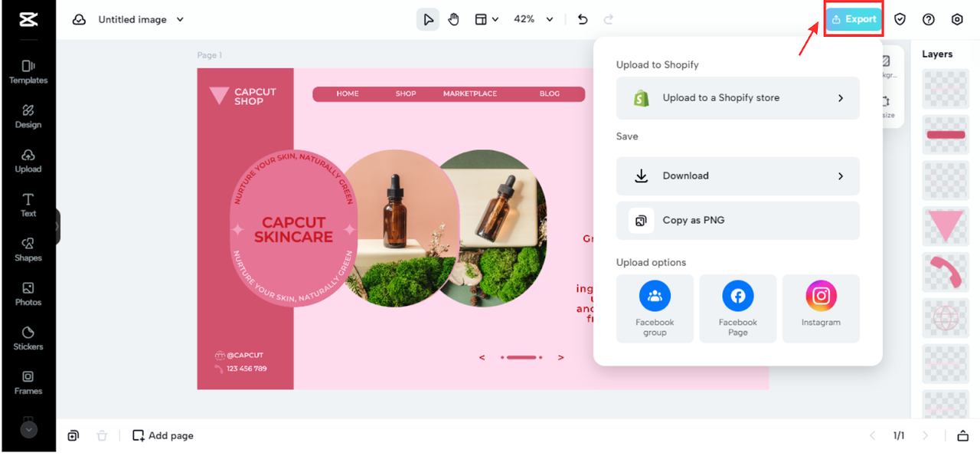Activate the hand pan tool

454,19
